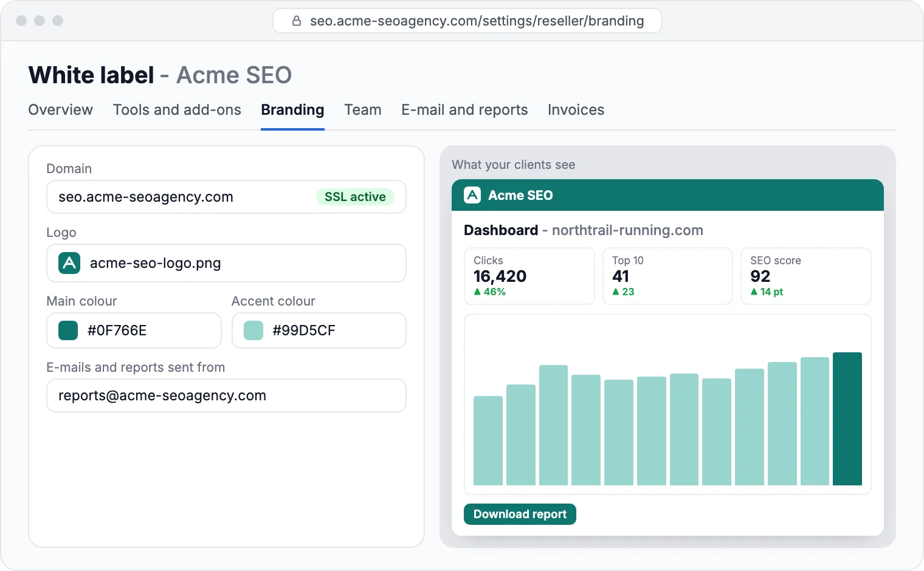Switch to the Tools and add-ons tab
924x571 pixels.
pos(177,110)
